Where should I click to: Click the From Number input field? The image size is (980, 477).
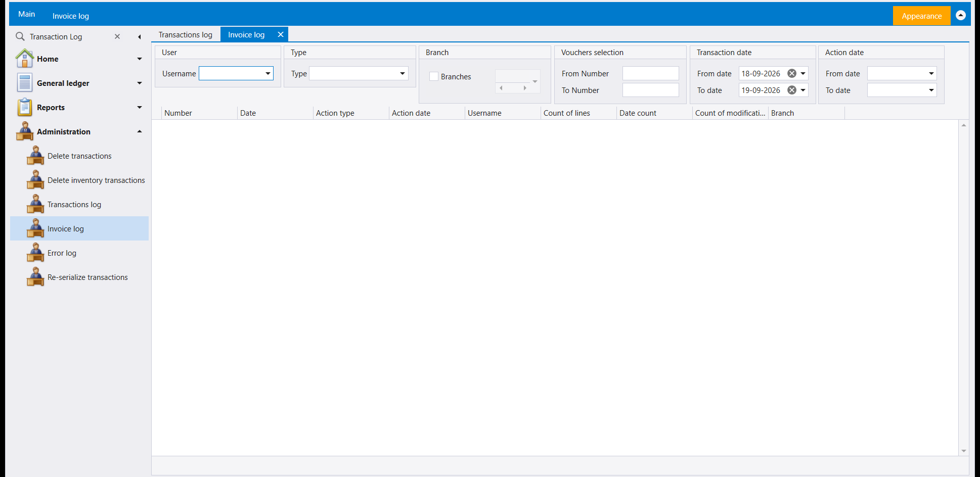[x=650, y=73]
